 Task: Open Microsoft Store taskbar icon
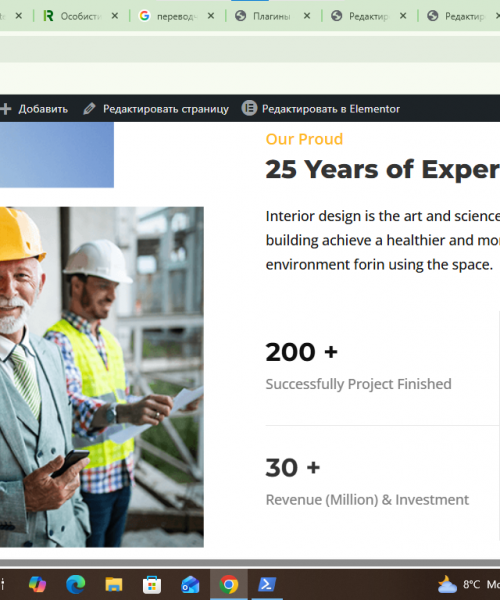(x=152, y=584)
